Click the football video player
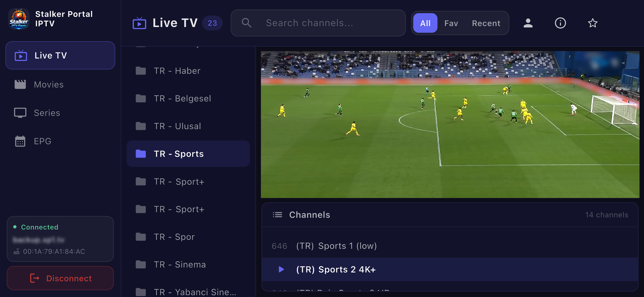The height and width of the screenshot is (297, 644). coord(450,125)
